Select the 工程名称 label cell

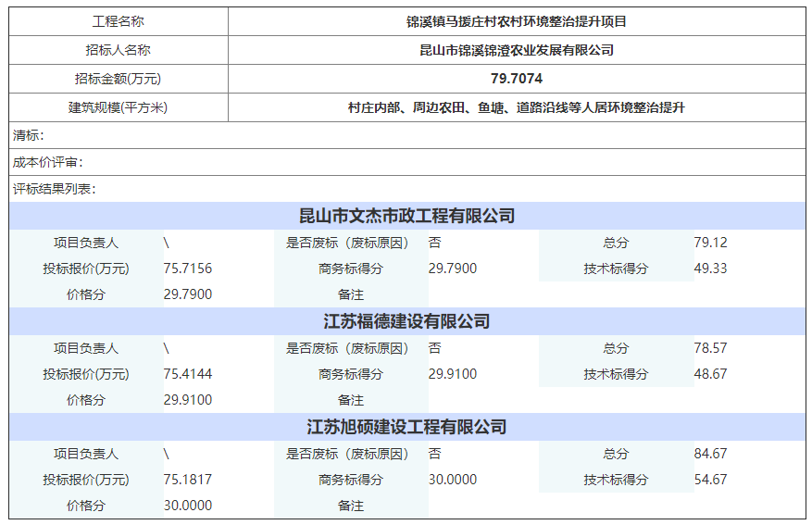pos(118,21)
